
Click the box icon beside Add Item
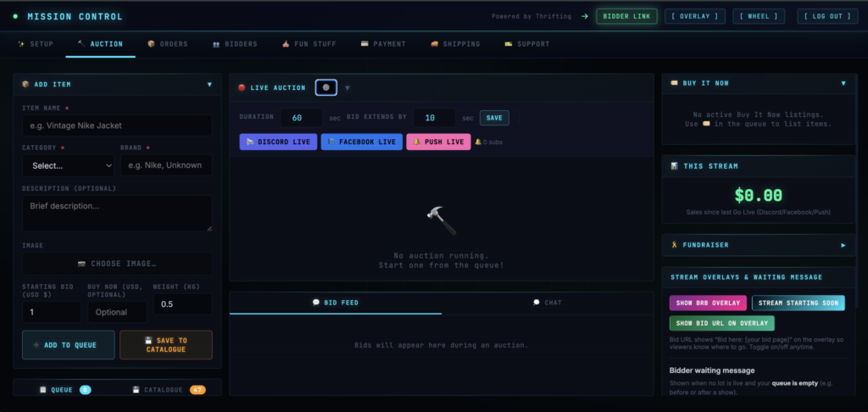pyautogui.click(x=25, y=84)
